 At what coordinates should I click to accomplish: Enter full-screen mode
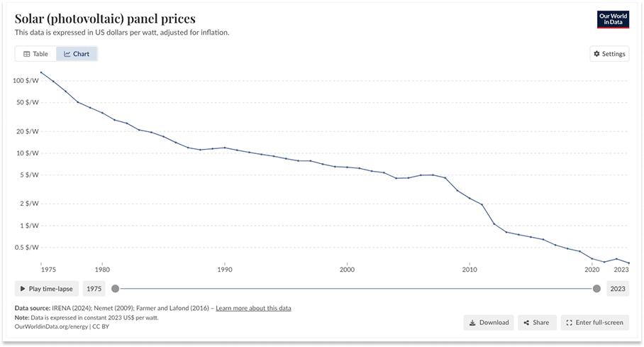[x=595, y=323]
